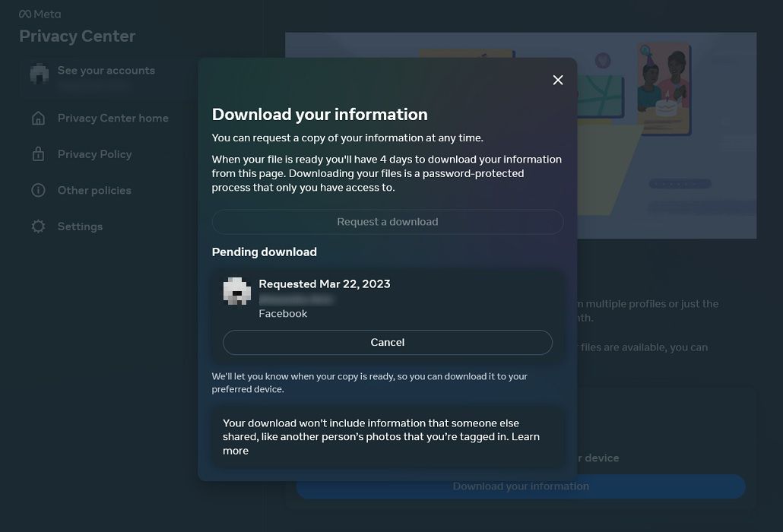The image size is (783, 532).
Task: Cancel the pending Facebook download
Action: point(388,342)
